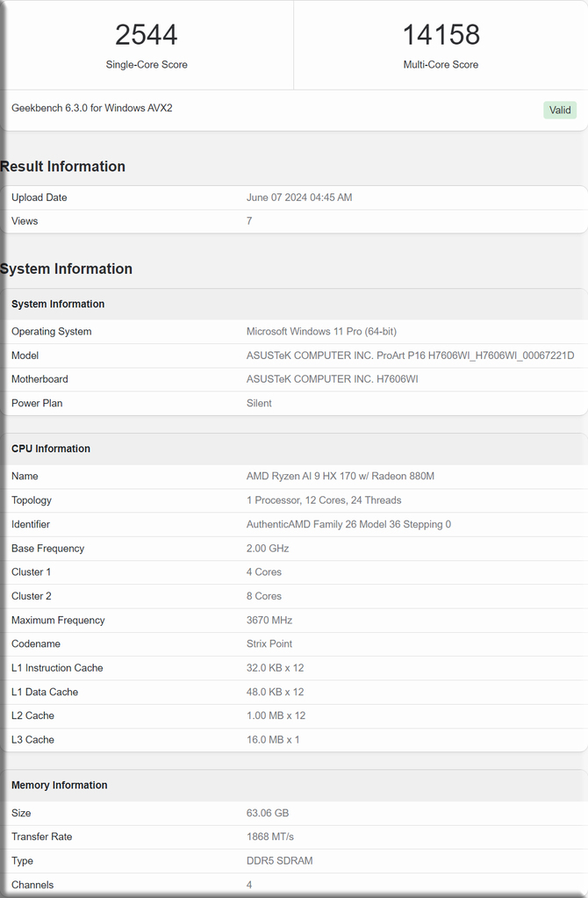This screenshot has height=898, width=588.
Task: Select L3 cache value 16.0 MB x 1
Action: tap(273, 739)
